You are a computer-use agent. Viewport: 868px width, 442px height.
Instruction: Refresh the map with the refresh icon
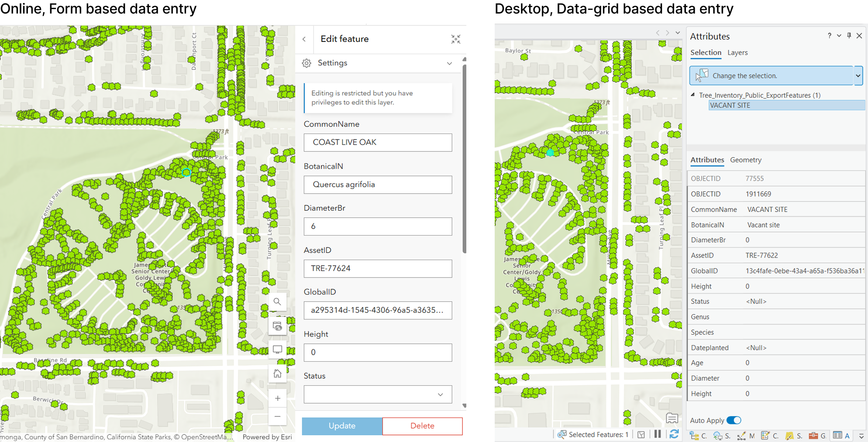coord(674,434)
